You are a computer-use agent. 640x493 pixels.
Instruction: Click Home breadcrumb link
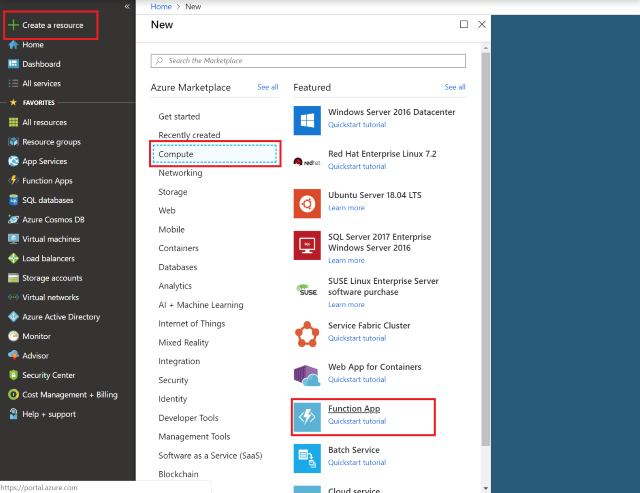click(x=161, y=7)
